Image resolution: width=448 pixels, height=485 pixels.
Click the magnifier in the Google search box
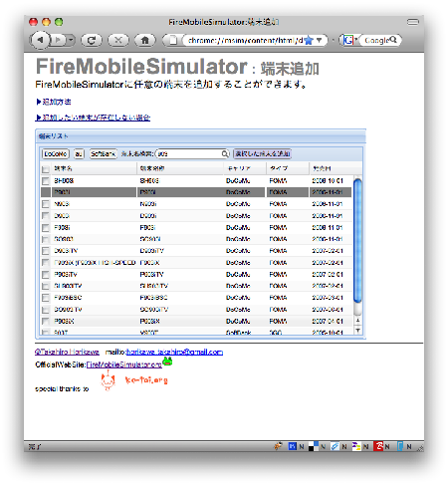(x=393, y=40)
